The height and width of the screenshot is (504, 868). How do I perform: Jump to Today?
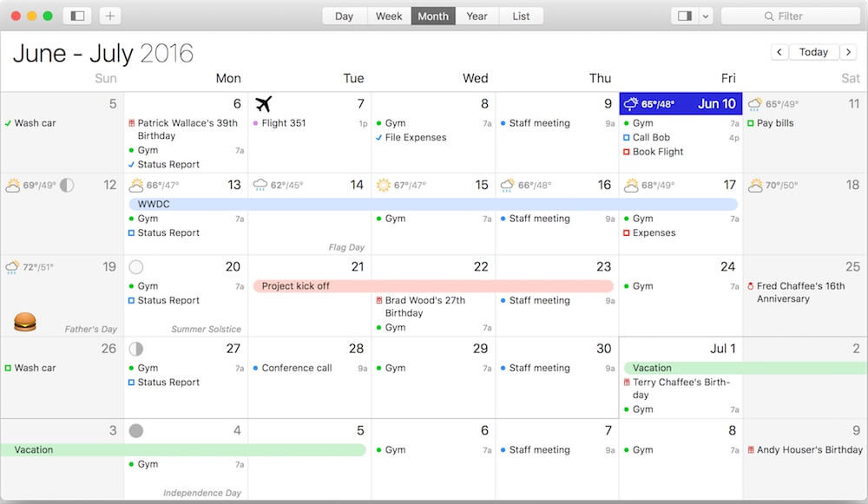pyautogui.click(x=813, y=52)
